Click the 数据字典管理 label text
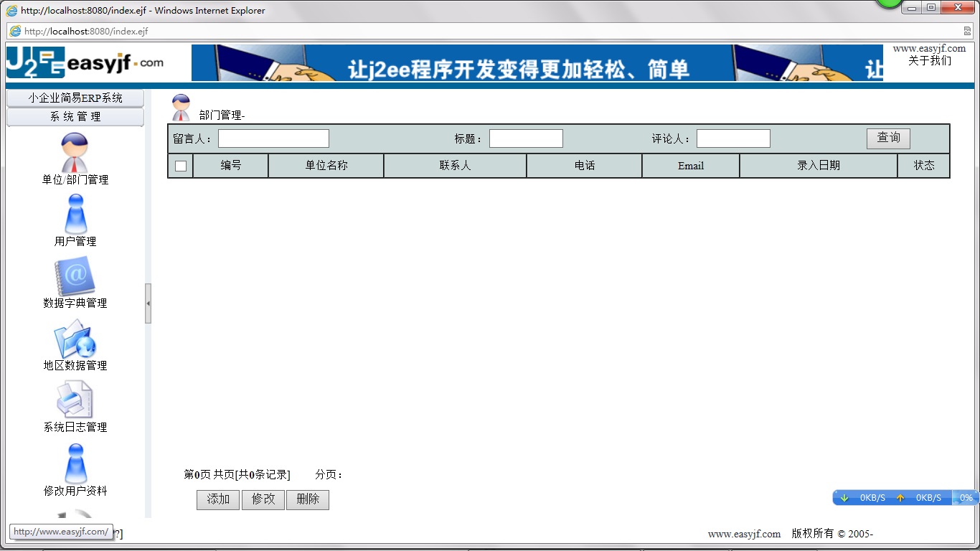 click(x=75, y=303)
